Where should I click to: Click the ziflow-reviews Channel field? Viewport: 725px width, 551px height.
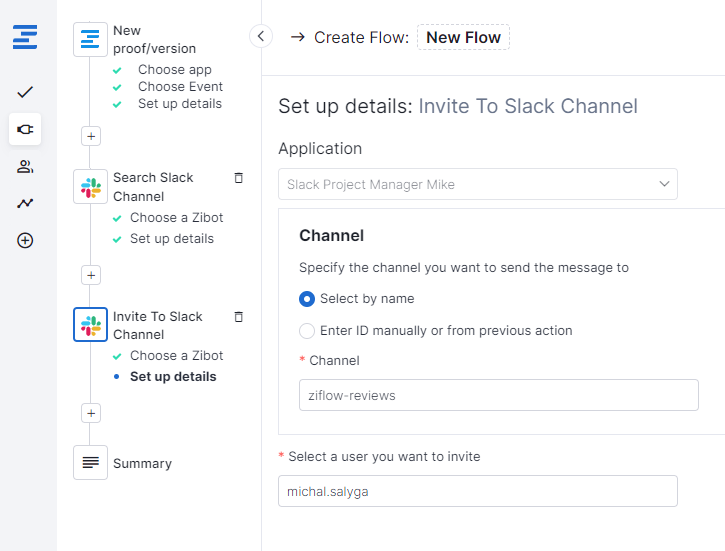tap(498, 395)
